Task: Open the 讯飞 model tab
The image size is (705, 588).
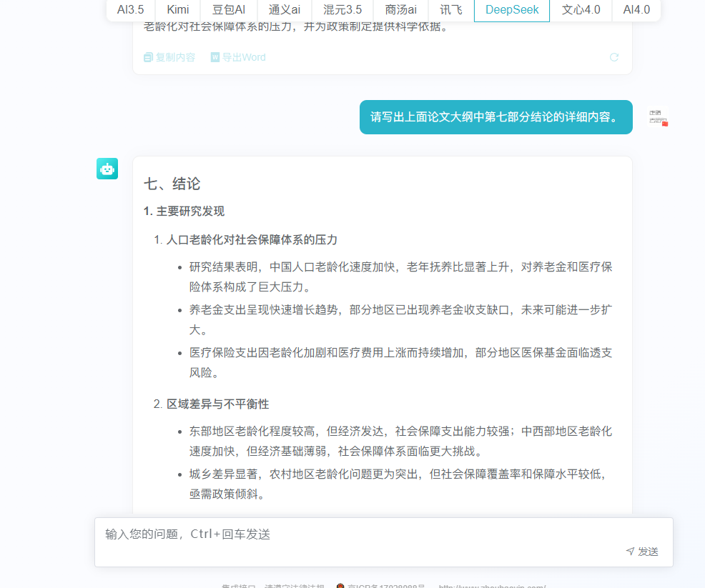Action: tap(451, 10)
